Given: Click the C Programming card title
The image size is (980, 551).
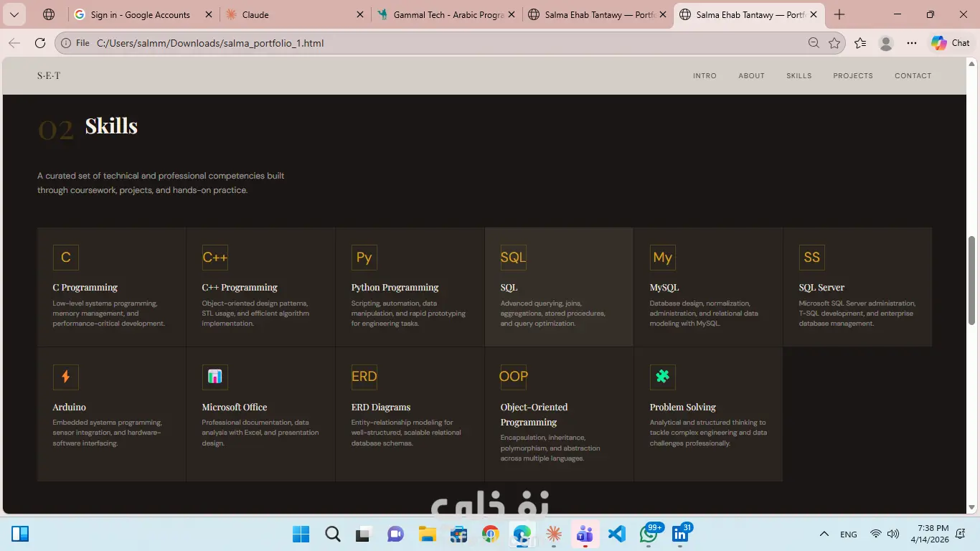Looking at the screenshot, I should 85,287.
